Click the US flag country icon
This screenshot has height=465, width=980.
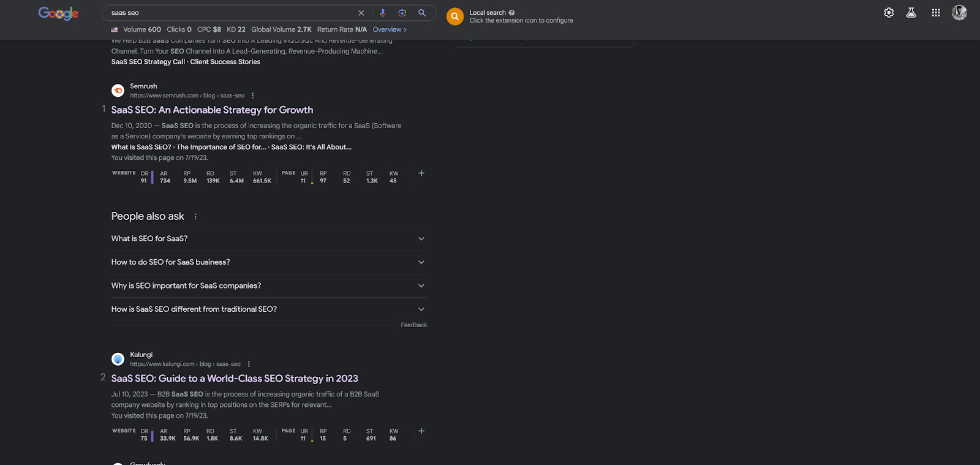(x=115, y=29)
